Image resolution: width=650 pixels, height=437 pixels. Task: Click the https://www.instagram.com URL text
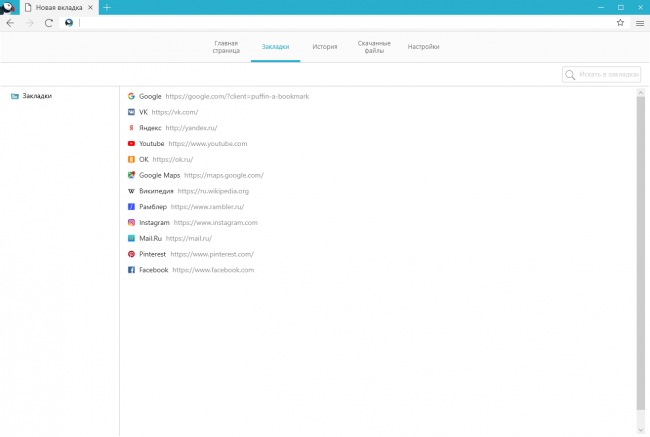click(x=216, y=223)
